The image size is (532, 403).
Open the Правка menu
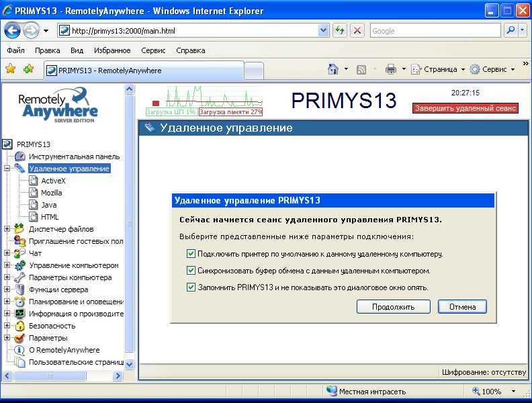[x=48, y=50]
